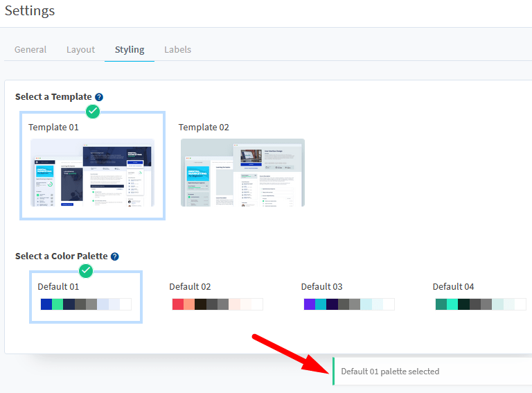Click green checkmark on Template 01
Viewport: 532px width, 393px height.
[x=93, y=112]
